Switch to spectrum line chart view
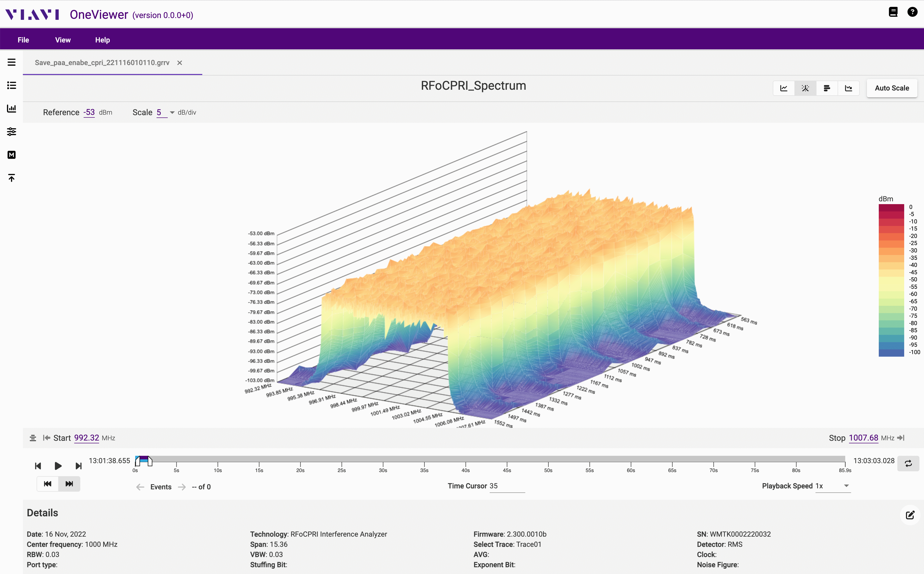924x574 pixels. tap(784, 88)
